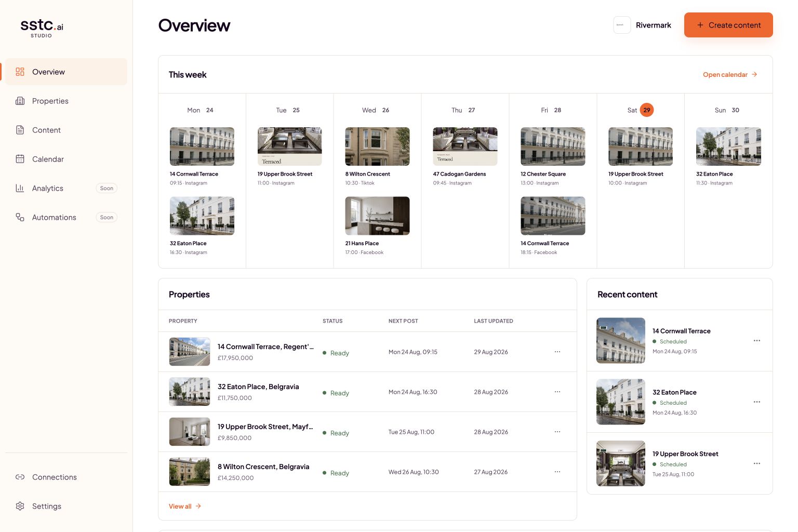
Task: Click the PROPERTY column header
Action: pyautogui.click(x=183, y=321)
